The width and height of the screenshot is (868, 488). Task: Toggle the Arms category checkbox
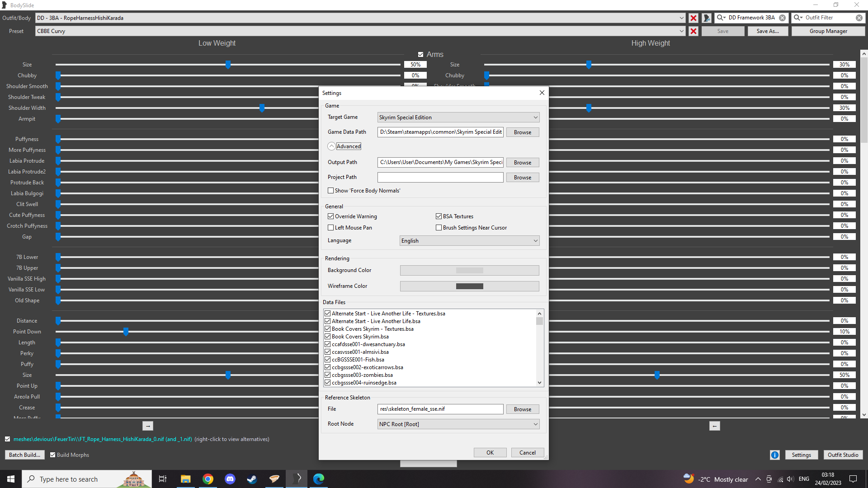420,55
